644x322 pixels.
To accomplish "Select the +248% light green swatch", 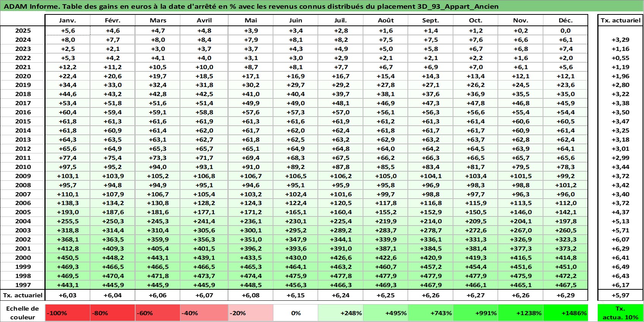I will click(x=341, y=313).
